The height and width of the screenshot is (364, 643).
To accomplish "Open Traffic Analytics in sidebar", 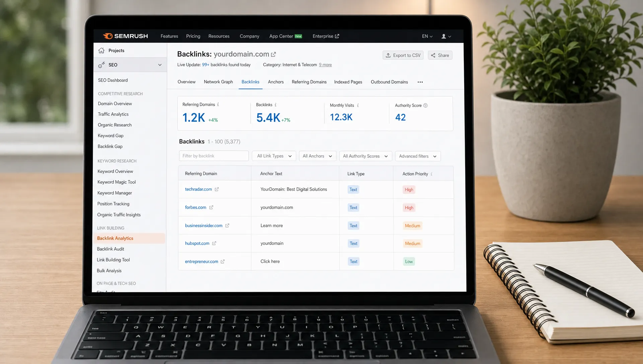I will [x=113, y=114].
